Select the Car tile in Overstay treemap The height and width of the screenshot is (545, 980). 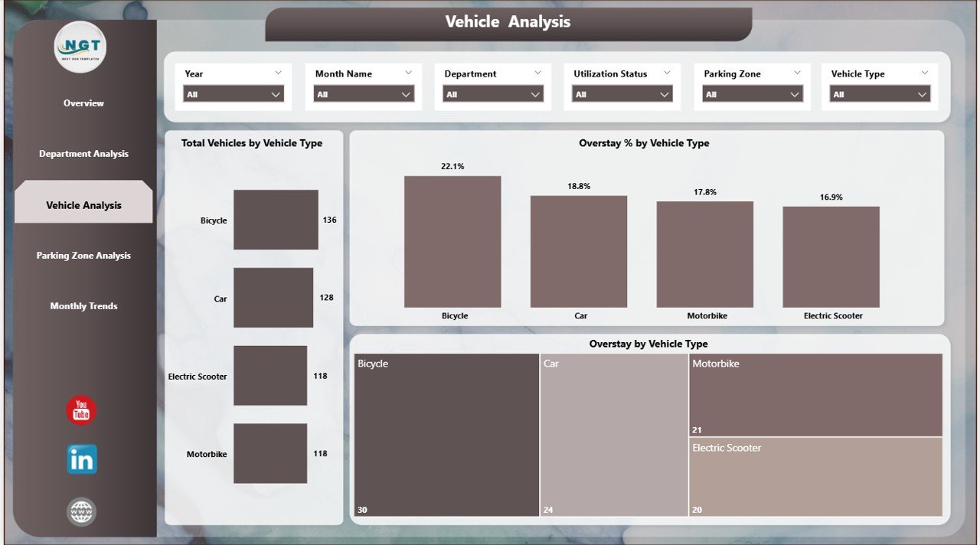pos(614,434)
